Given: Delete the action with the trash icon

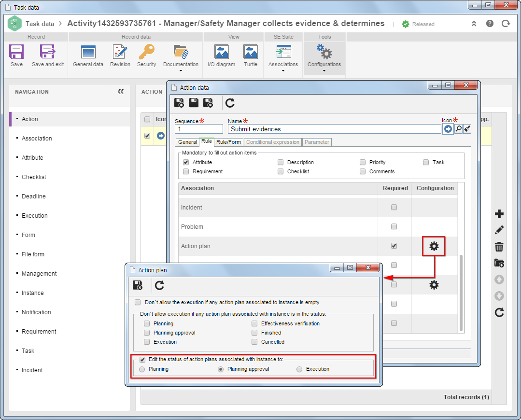Looking at the screenshot, I should 499,247.
